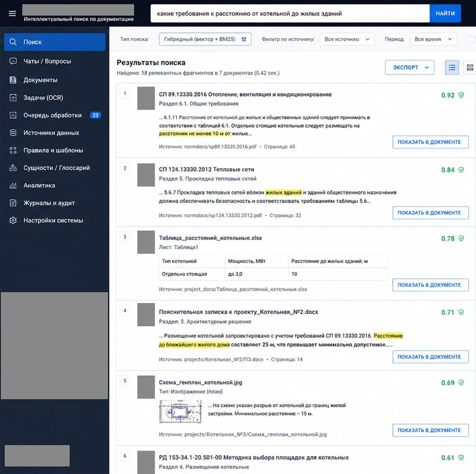Open Таблица_расстояний_котельные.xlsx title
This screenshot has height=474, width=476.
point(211,238)
